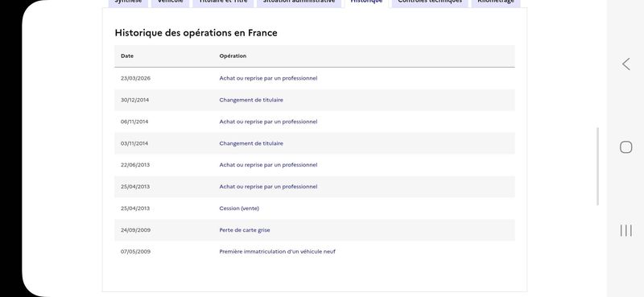Select the date 06/11/2014
The image size is (644, 297).
[x=134, y=122]
